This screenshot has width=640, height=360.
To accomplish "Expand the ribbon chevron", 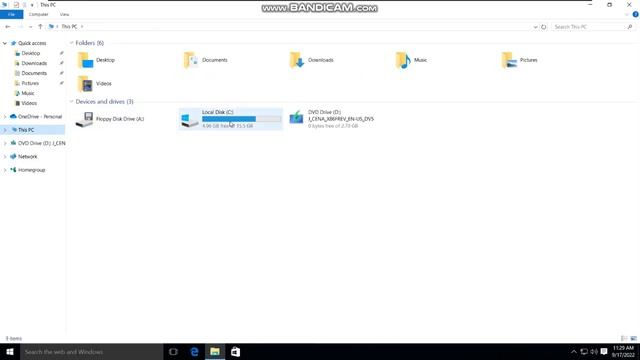I will coord(627,15).
